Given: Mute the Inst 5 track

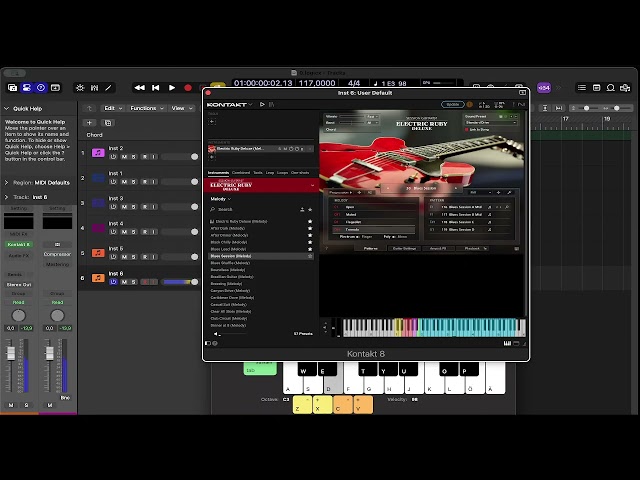Looking at the screenshot, I should [124, 257].
